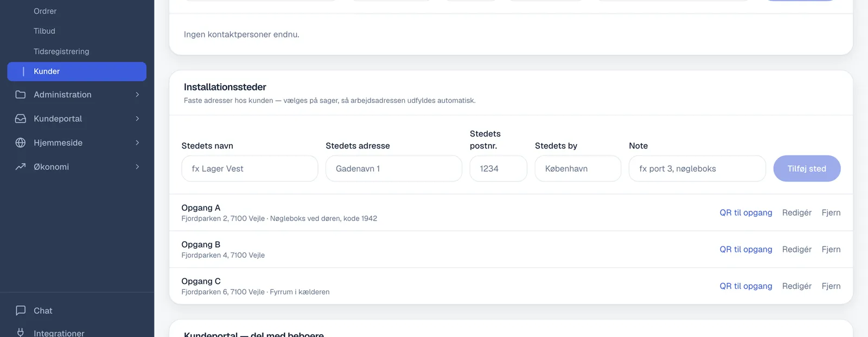Select Kunder in the sidebar

76,72
